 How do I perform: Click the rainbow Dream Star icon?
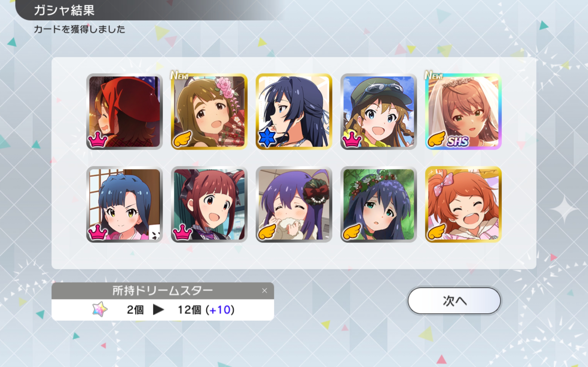coord(100,309)
